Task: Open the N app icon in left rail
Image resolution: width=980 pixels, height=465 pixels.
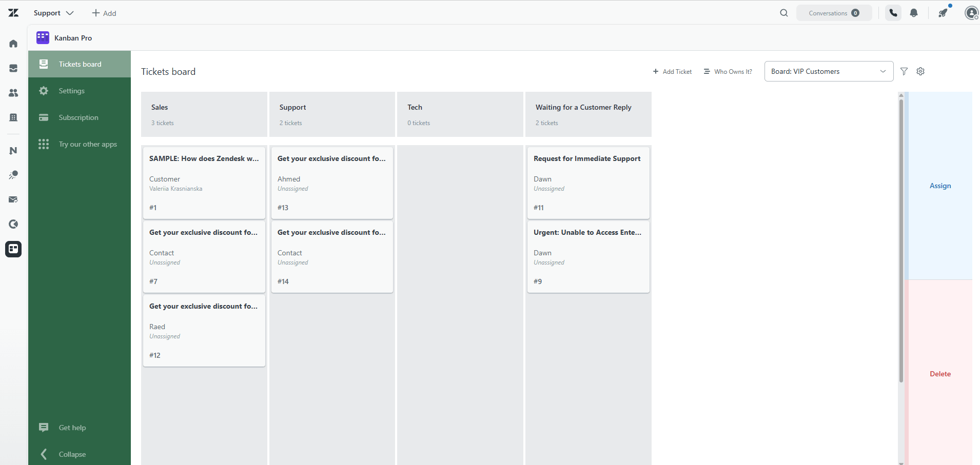Action: click(x=13, y=150)
